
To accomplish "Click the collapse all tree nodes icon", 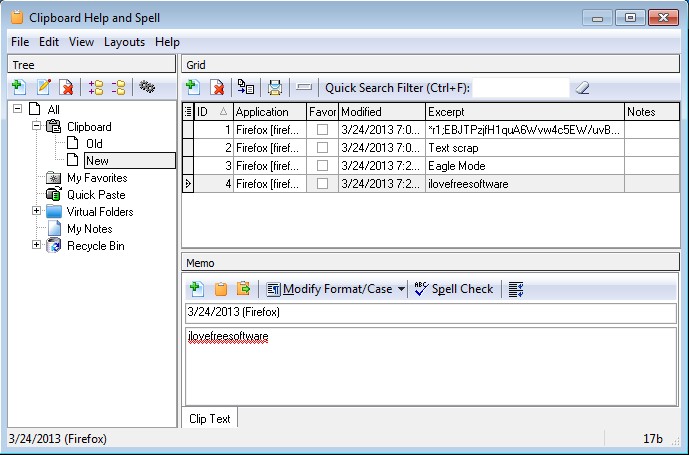I will coord(119,88).
